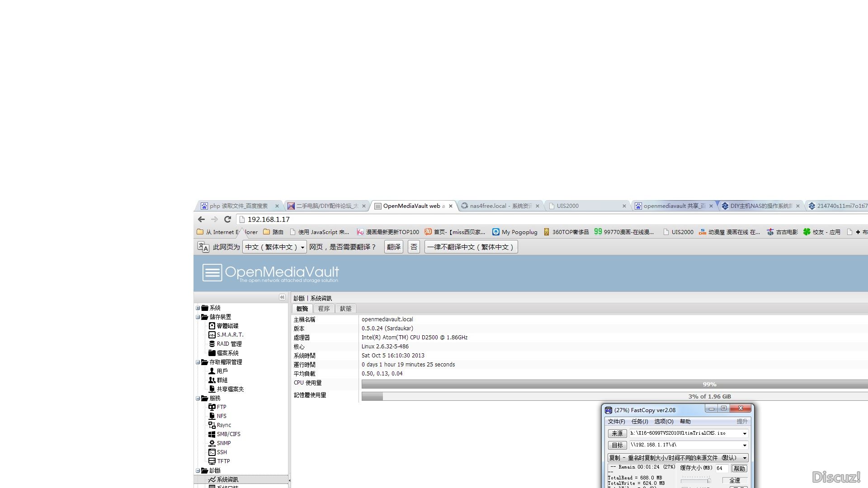Open the 實體磁碟 physical disks item
Viewport: 868px width, 488px height.
223,326
